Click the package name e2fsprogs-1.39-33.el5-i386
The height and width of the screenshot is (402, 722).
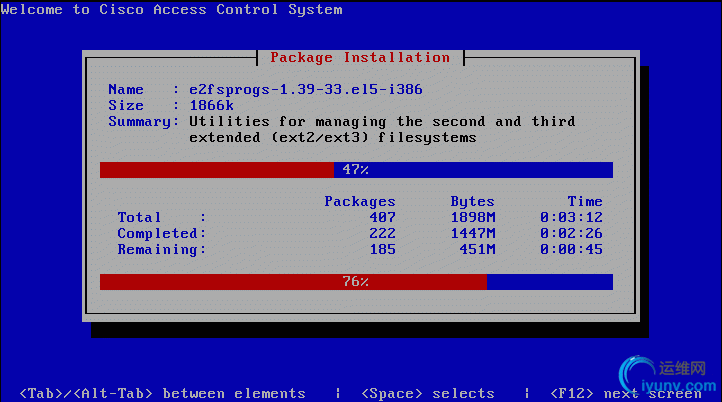click(306, 89)
